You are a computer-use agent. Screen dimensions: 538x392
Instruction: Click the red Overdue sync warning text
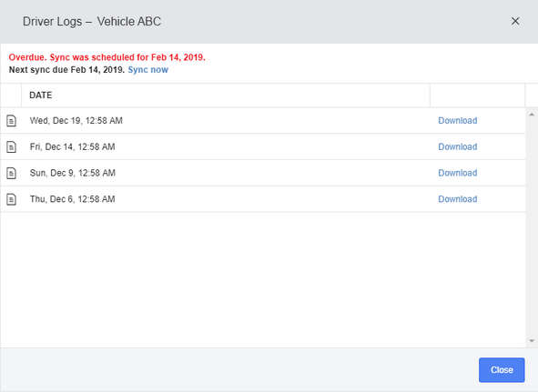tap(107, 57)
